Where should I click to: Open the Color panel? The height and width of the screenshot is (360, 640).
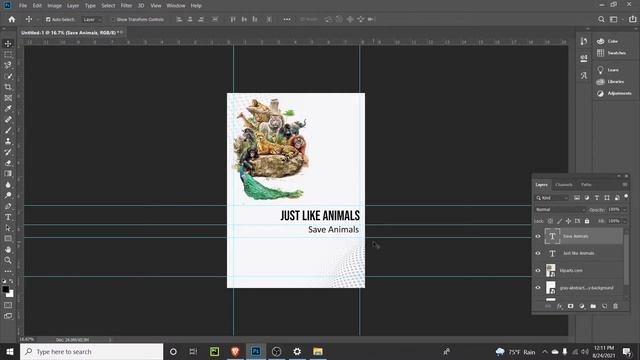(x=608, y=41)
